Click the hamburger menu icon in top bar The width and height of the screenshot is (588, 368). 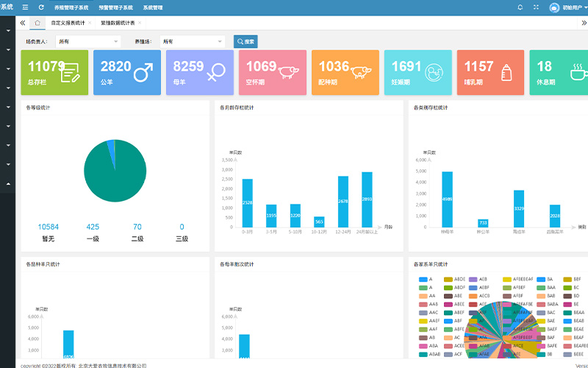click(x=26, y=7)
